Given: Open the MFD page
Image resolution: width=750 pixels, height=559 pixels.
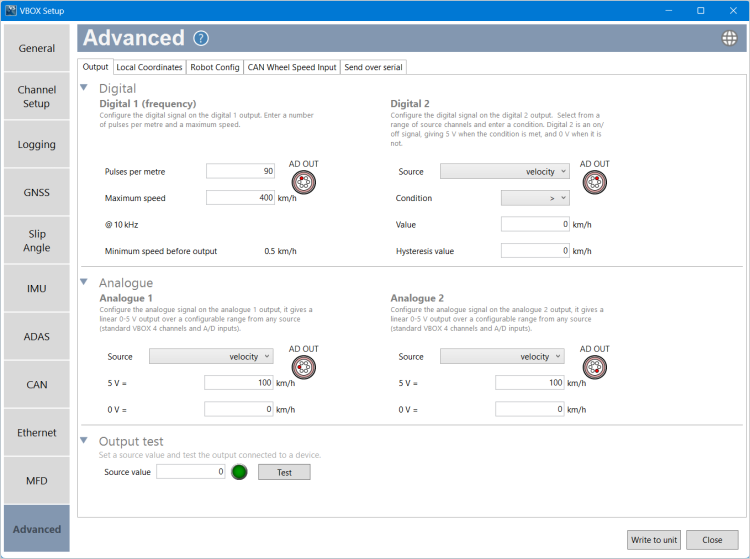Looking at the screenshot, I should coord(37,481).
